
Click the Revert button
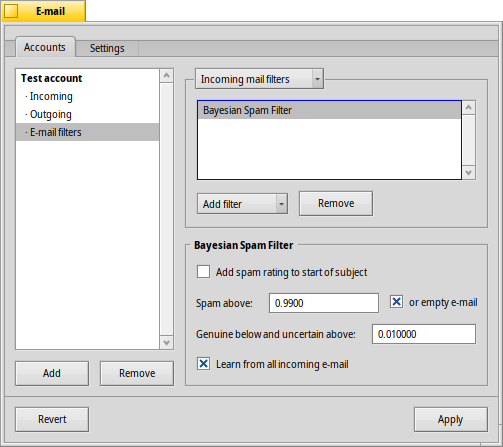52,419
